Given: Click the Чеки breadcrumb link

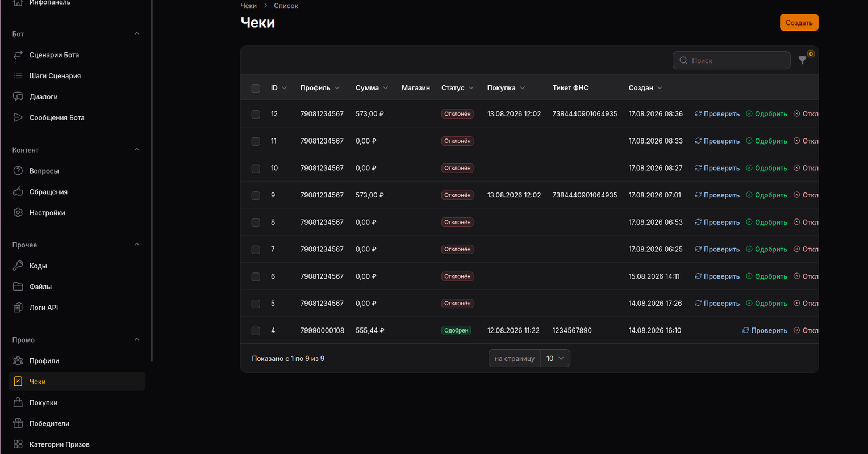Looking at the screenshot, I should coord(249,6).
